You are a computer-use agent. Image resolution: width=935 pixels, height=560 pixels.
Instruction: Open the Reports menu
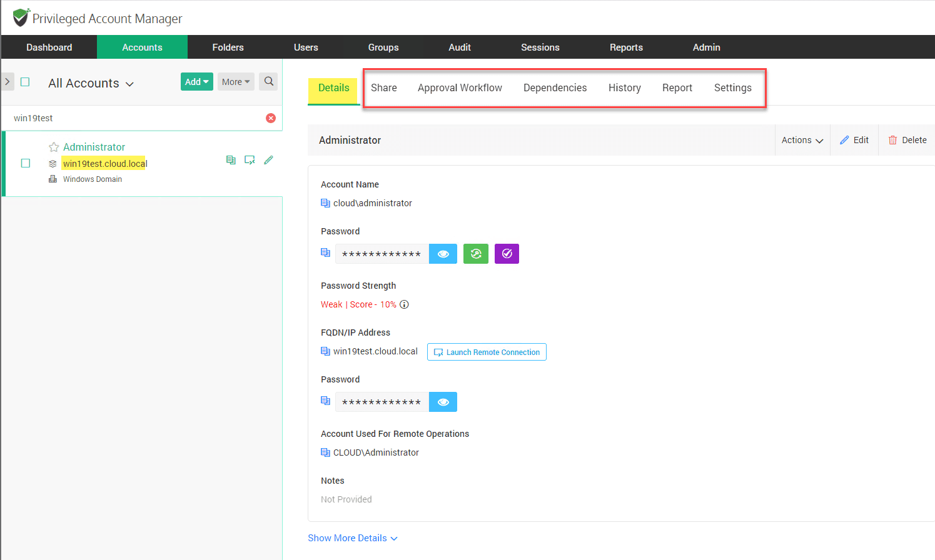(x=627, y=47)
